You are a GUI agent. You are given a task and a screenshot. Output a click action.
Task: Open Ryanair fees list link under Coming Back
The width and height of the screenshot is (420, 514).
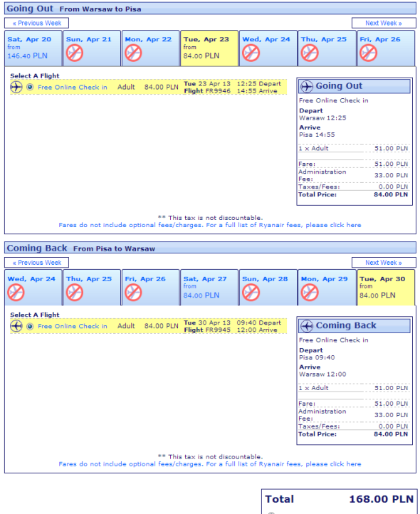tap(210, 464)
